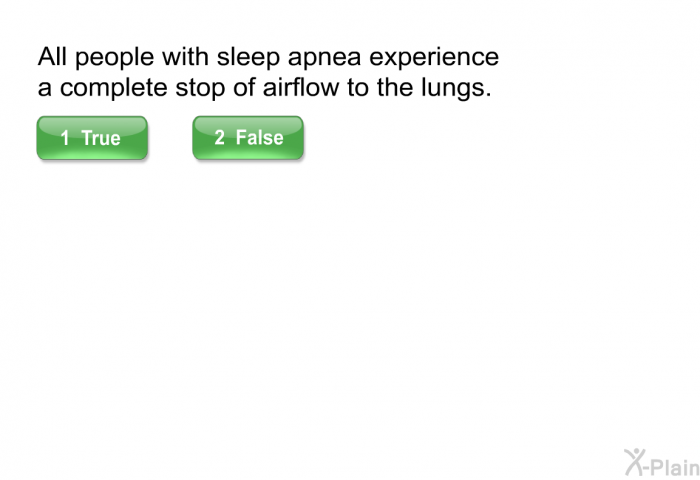700x480 pixels.
Task: Choose the number 1 on the True button
Action: click(x=65, y=138)
